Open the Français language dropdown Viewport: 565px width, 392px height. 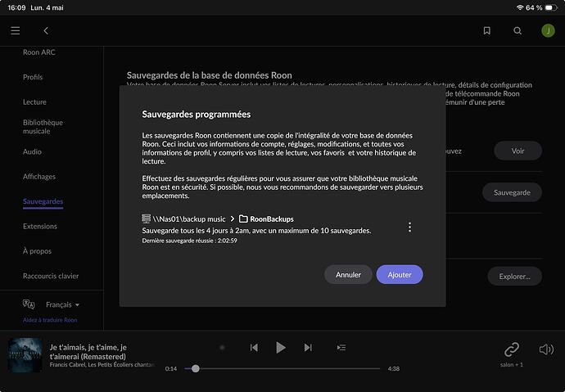pyautogui.click(x=62, y=305)
